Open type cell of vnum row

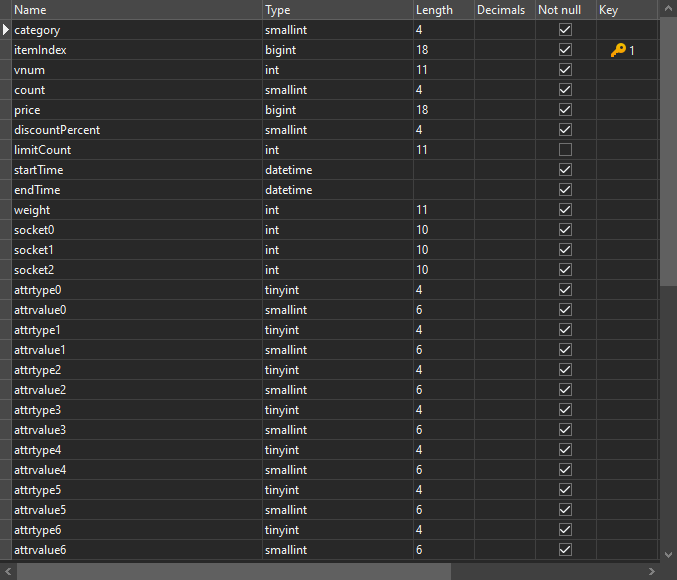336,70
